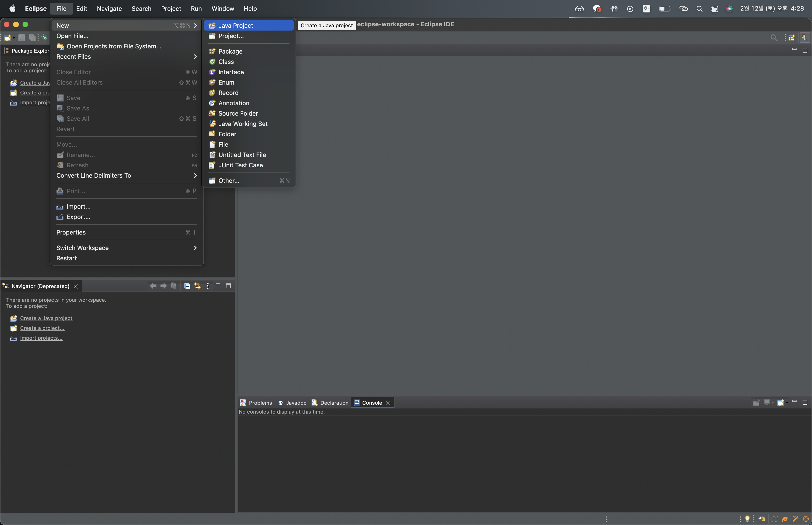Click Import projects... link in Navigator
The width and height of the screenshot is (812, 525).
tap(41, 338)
